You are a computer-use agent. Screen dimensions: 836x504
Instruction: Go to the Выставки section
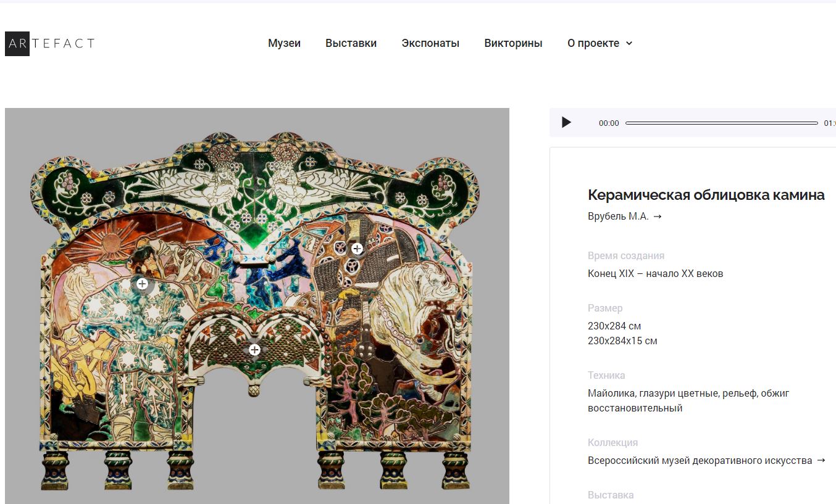click(351, 43)
